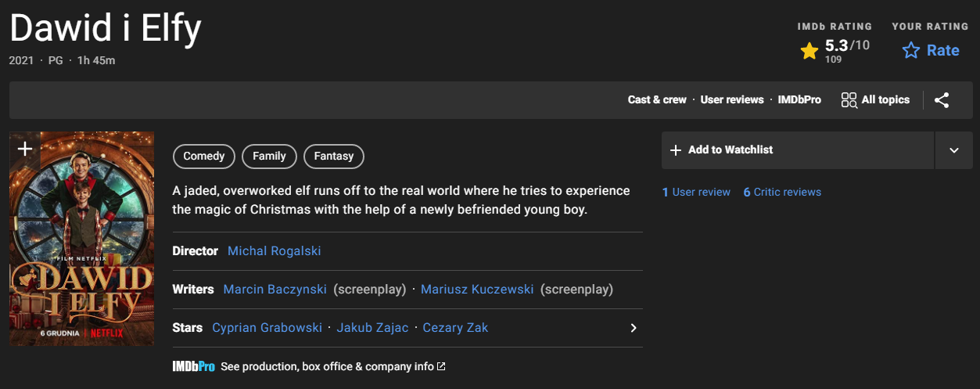Open Cyprian Grabowski's profile

coord(267,328)
